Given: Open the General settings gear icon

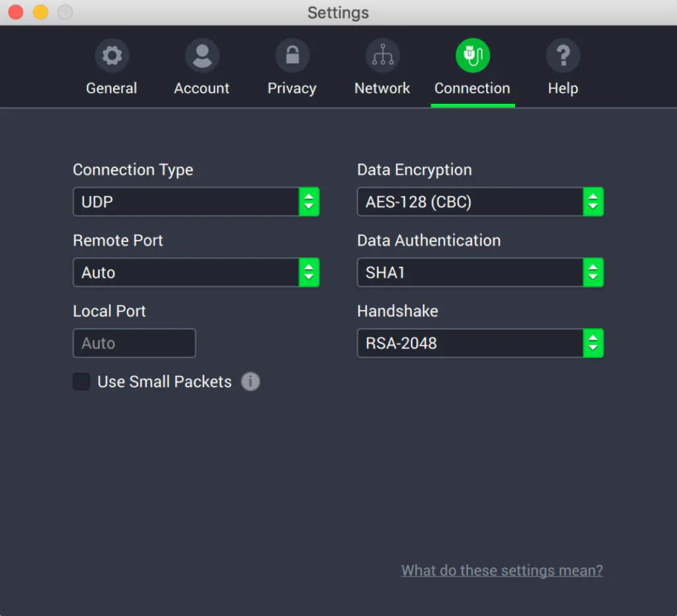Looking at the screenshot, I should (x=112, y=56).
